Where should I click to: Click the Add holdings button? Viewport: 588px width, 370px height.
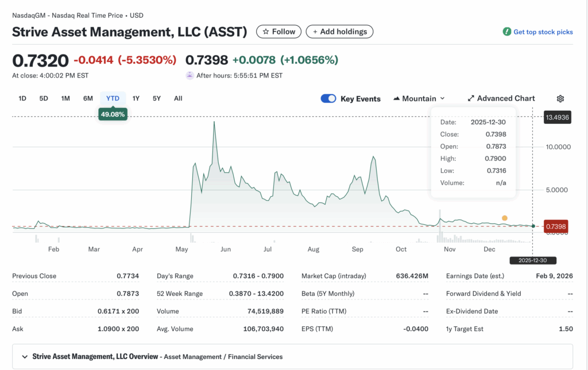click(339, 32)
